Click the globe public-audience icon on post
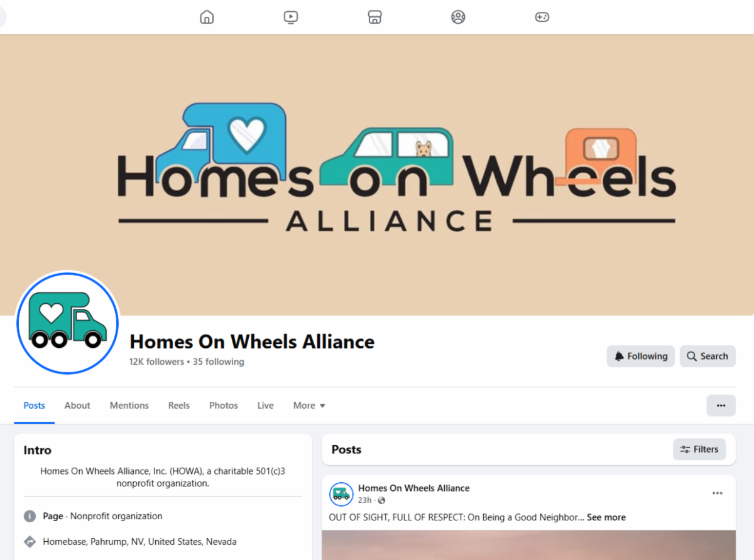The width and height of the screenshot is (754, 560). point(381,500)
